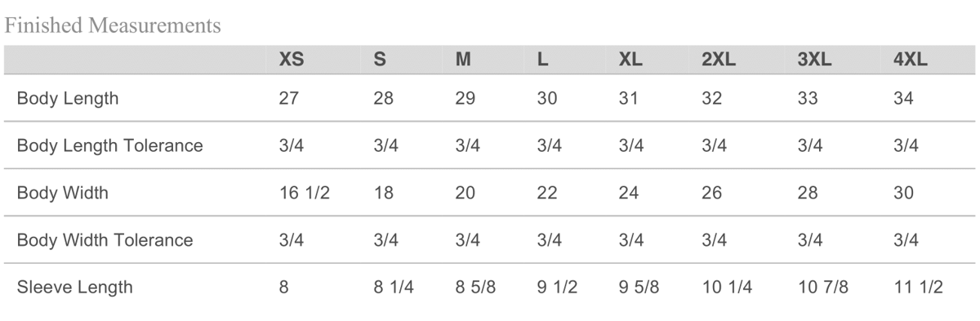Image resolution: width=980 pixels, height=321 pixels.
Task: Click the 16 1/2 body width value
Action: [305, 194]
